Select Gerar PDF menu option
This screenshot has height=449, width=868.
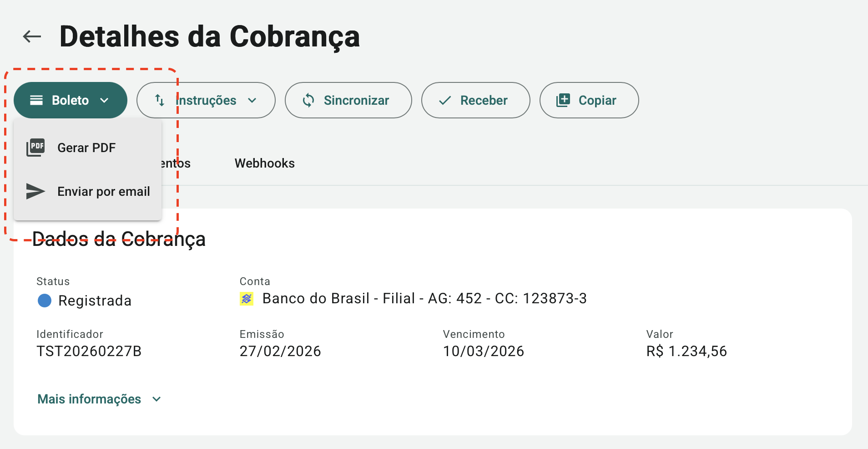point(86,148)
